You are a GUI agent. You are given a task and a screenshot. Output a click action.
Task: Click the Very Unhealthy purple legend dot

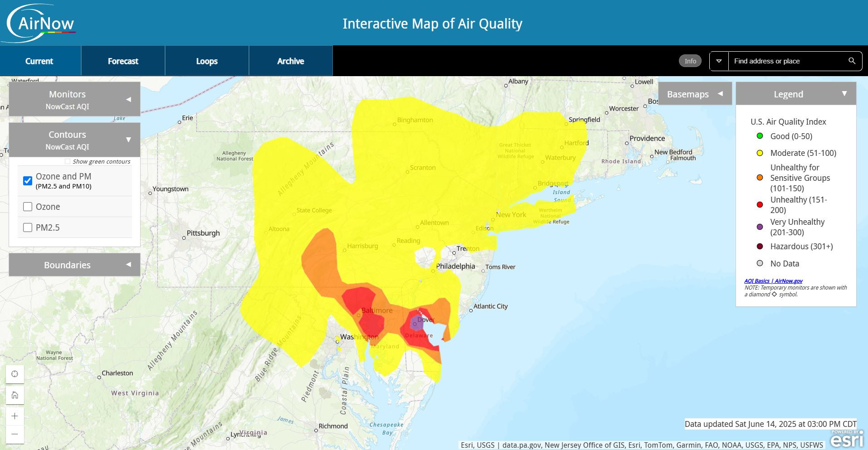[x=760, y=227]
